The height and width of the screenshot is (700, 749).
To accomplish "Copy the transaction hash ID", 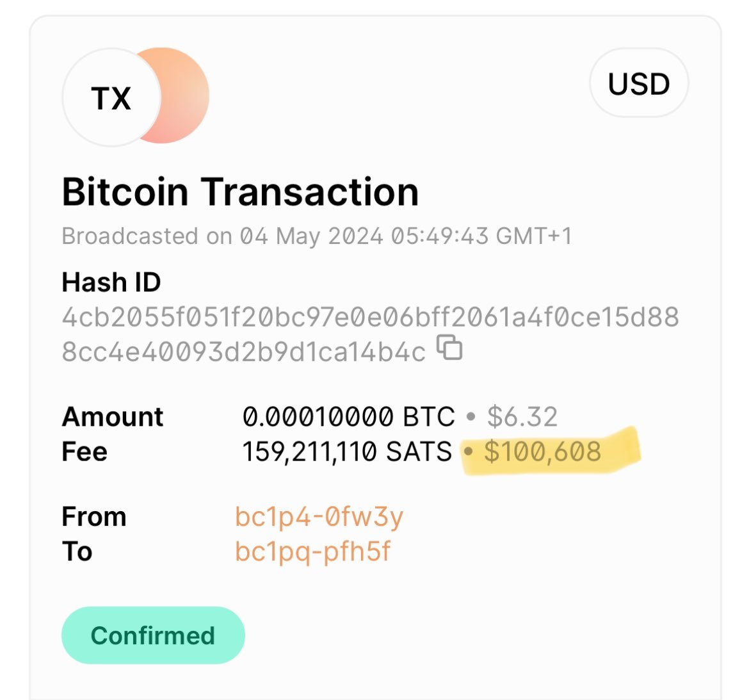I will [x=449, y=347].
